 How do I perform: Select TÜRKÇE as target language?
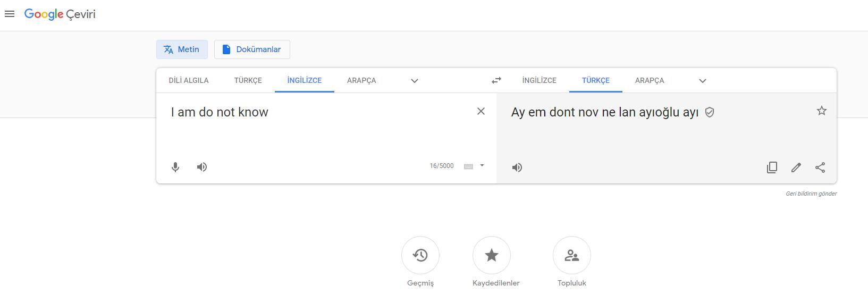point(596,81)
